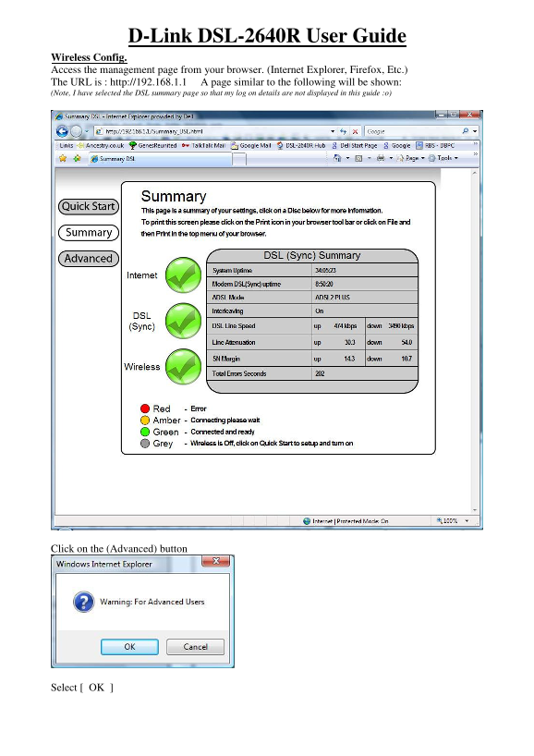This screenshot has height=756, width=534.
Task: Open the Home button dropdown arrow
Action: tap(347, 158)
